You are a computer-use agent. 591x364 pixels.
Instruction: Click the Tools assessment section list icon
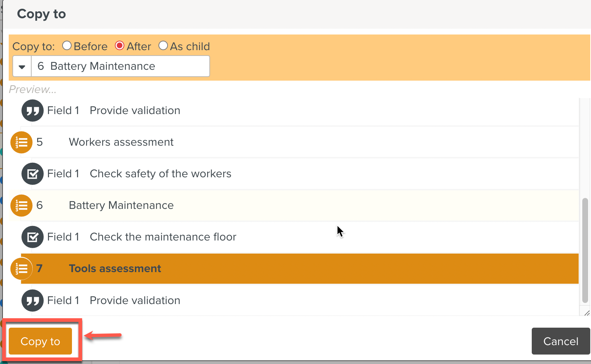coord(21,269)
